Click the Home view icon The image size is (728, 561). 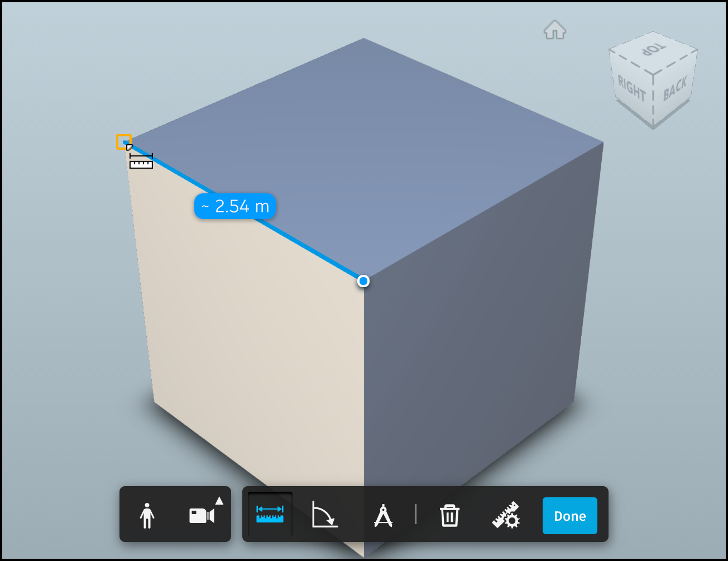[555, 30]
